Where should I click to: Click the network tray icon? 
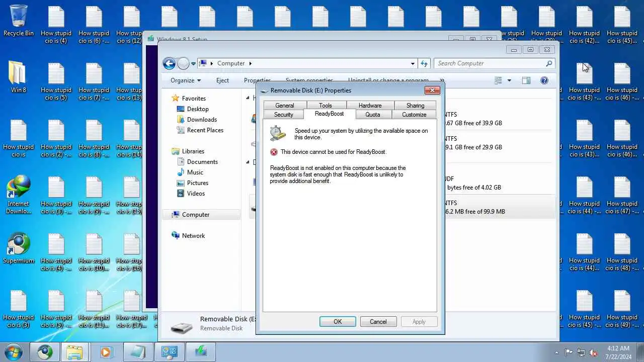[x=581, y=352]
